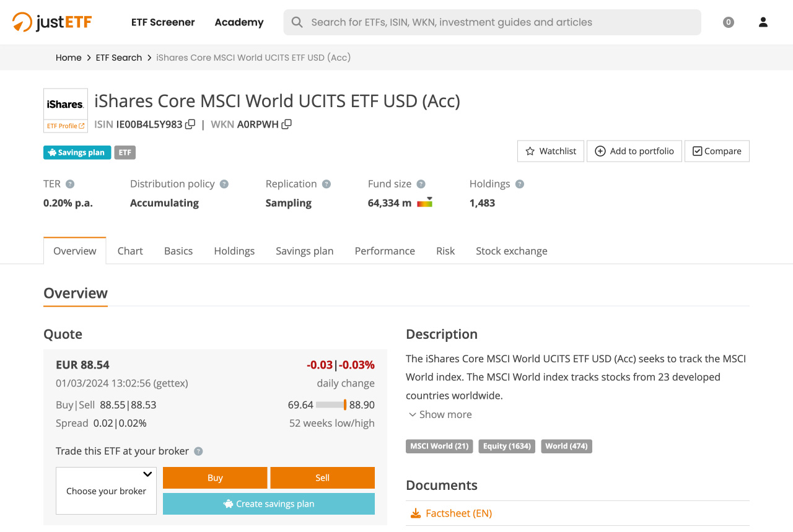Click the TER value 0.20% p.a.
The height and width of the screenshot is (532, 793).
click(x=68, y=203)
